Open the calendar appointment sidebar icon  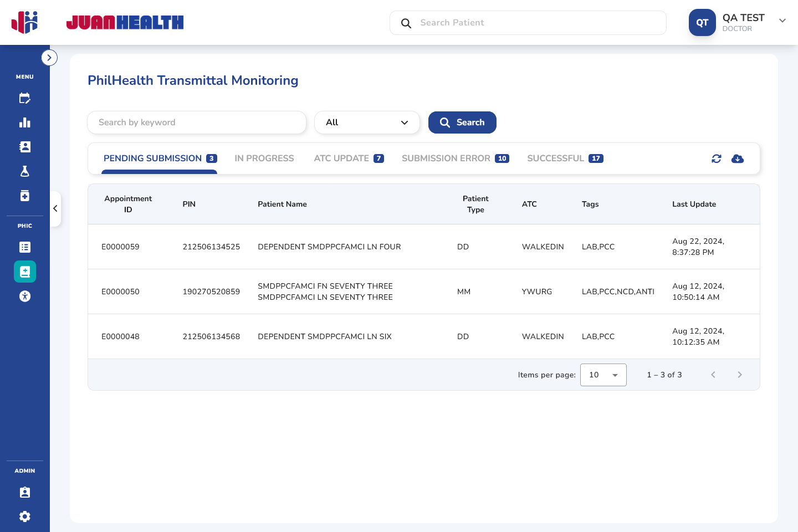click(x=25, y=99)
